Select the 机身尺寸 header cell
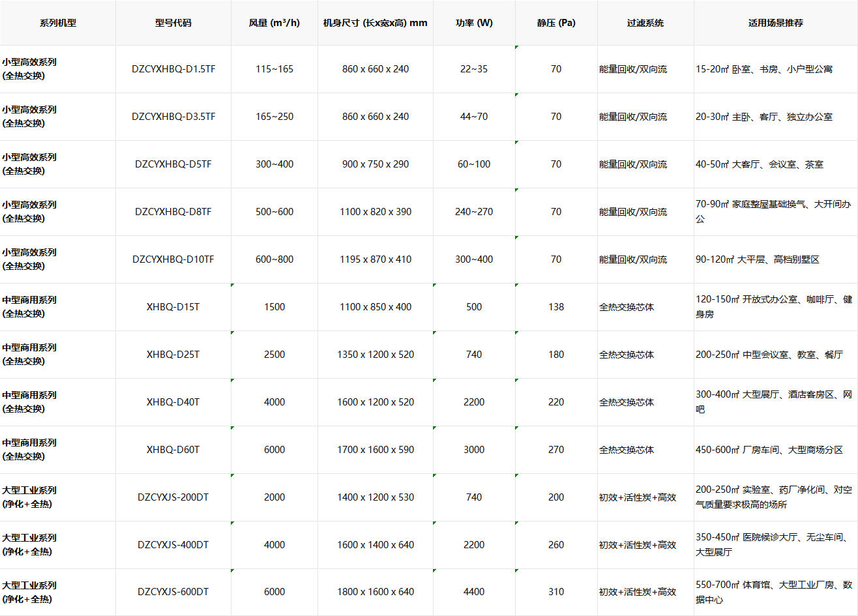Screen dimensions: 858x616 [x=376, y=23]
